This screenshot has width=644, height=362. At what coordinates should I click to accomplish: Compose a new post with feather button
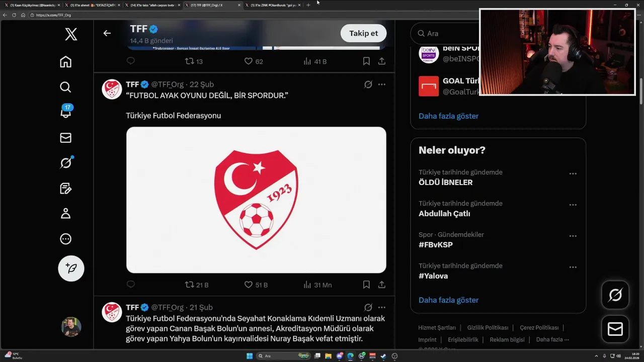pyautogui.click(x=71, y=268)
